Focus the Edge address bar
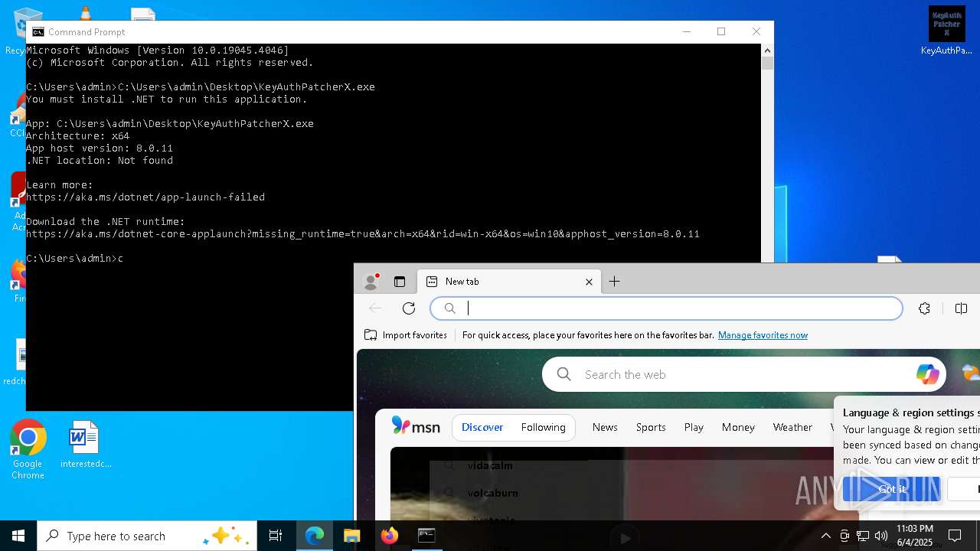 (x=666, y=308)
